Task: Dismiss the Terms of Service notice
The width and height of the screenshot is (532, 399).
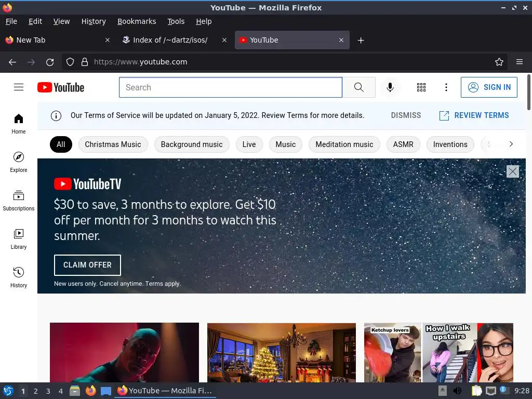Action: point(406,115)
